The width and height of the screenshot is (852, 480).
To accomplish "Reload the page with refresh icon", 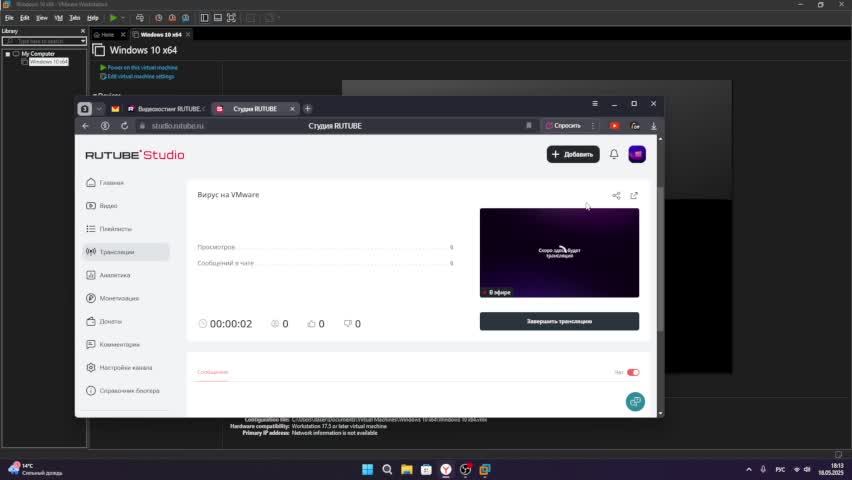I will (x=124, y=126).
